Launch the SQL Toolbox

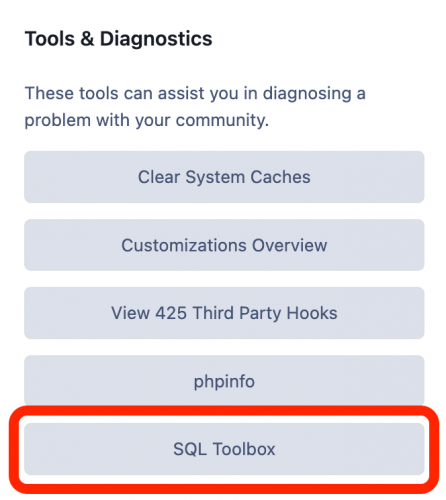coord(224,449)
